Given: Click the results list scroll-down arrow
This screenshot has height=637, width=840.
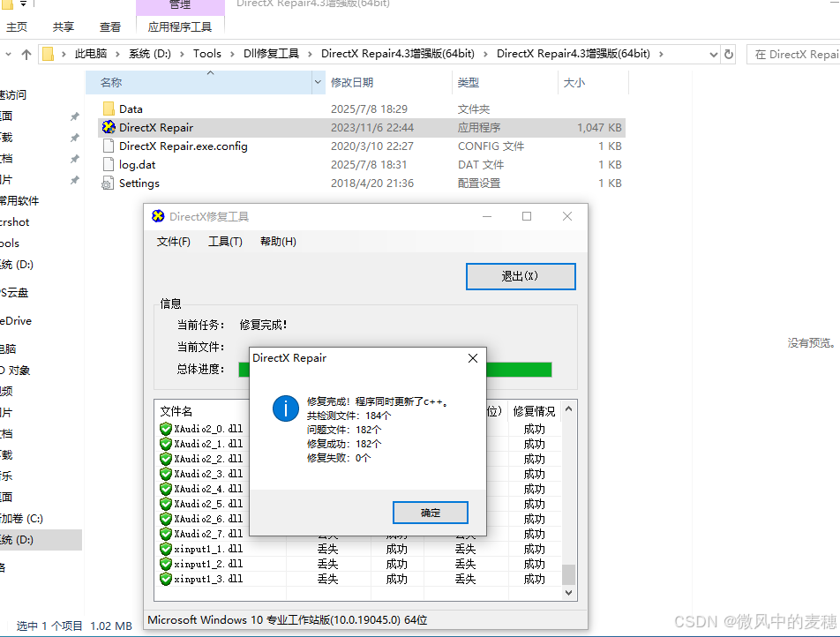Looking at the screenshot, I should (569, 593).
